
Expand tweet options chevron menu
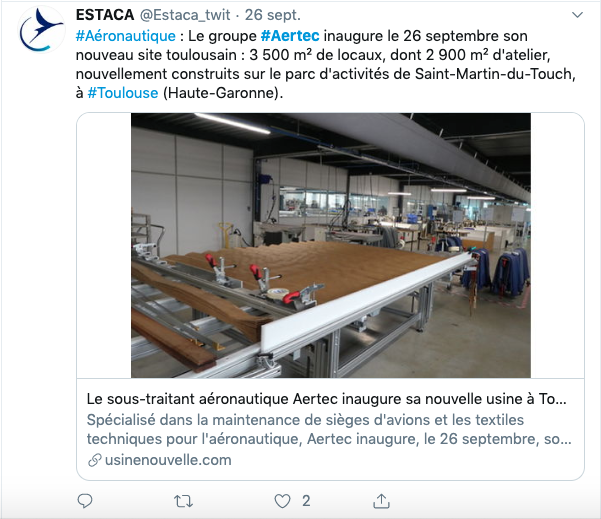(577, 15)
